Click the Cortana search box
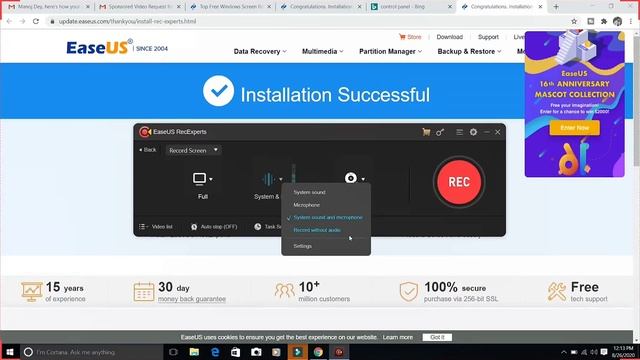 point(92,352)
